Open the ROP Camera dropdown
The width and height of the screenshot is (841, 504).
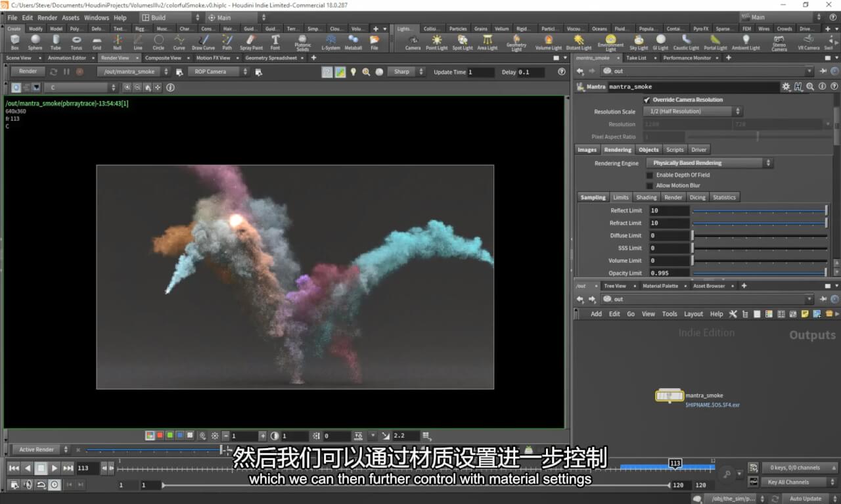pos(219,72)
